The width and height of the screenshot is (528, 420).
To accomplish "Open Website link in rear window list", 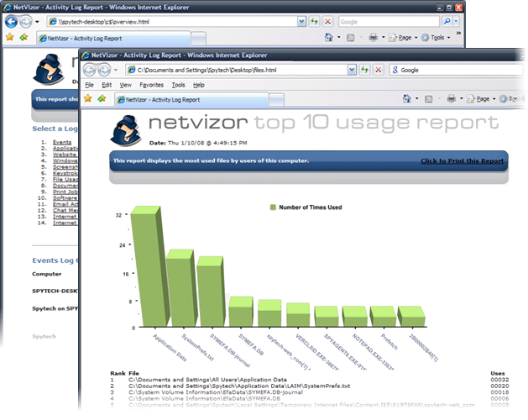I will pyautogui.click(x=65, y=155).
